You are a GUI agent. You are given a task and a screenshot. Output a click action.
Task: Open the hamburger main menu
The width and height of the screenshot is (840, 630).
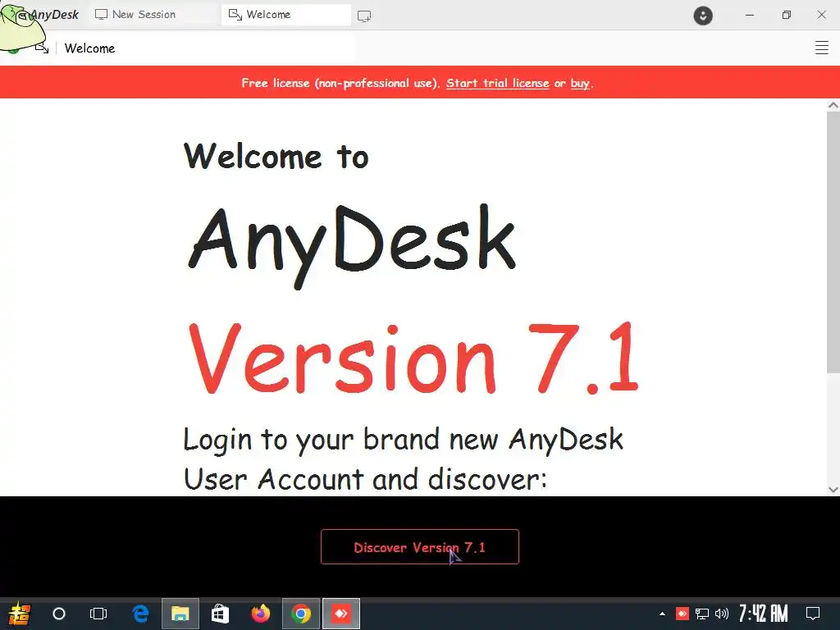(x=821, y=48)
